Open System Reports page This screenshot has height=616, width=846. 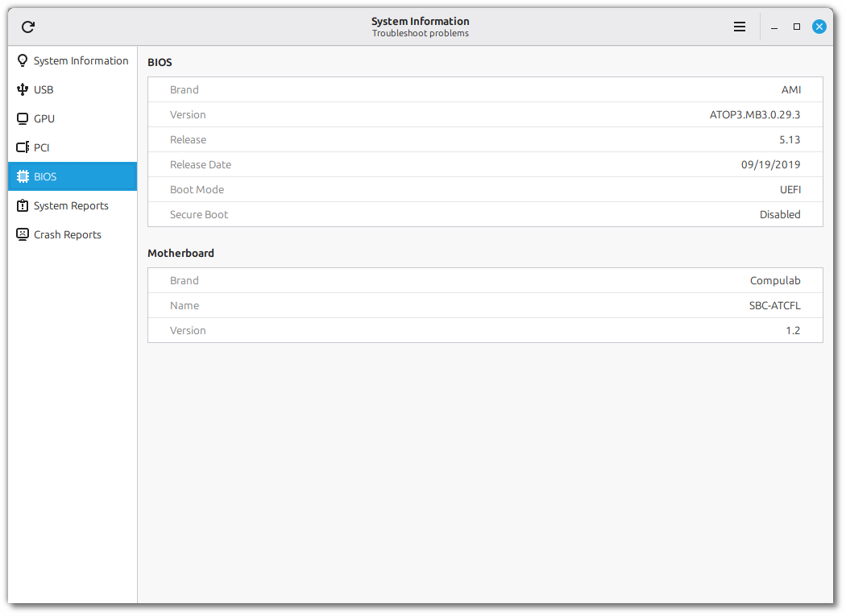73,205
